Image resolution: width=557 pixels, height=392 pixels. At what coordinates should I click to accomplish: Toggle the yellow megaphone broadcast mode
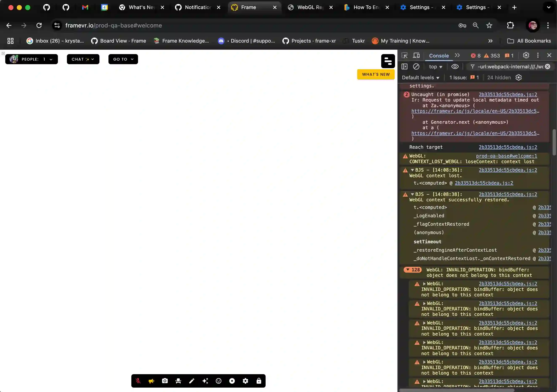(x=151, y=381)
